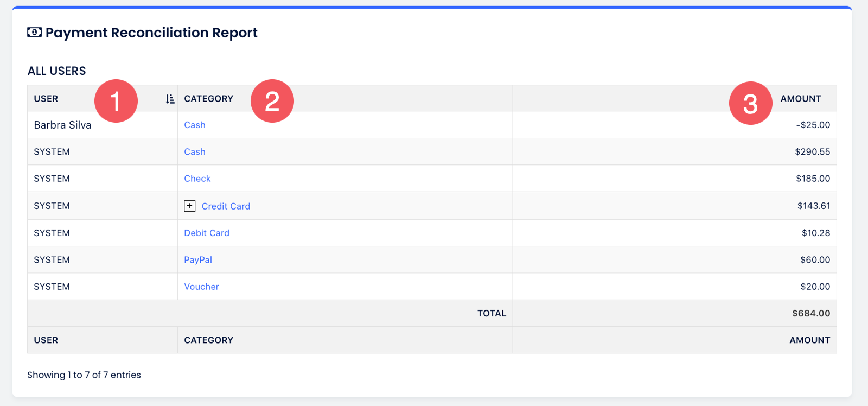Sort by the top AMOUNT column header
The image size is (868, 406).
click(x=800, y=99)
